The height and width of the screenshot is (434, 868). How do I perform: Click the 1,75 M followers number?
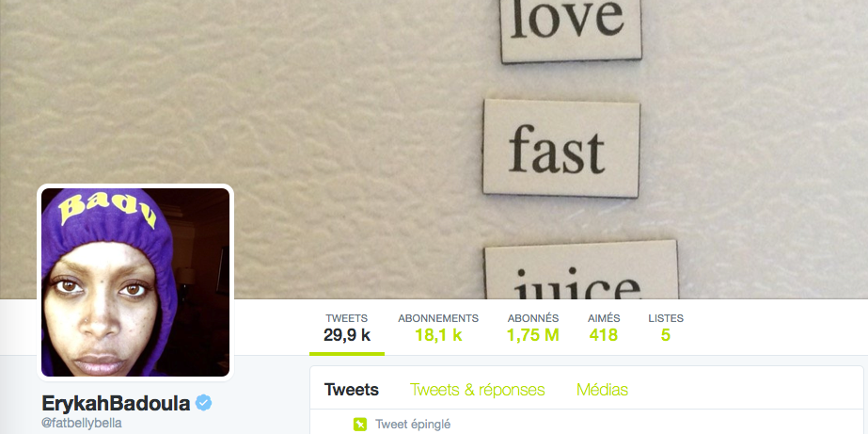[533, 335]
